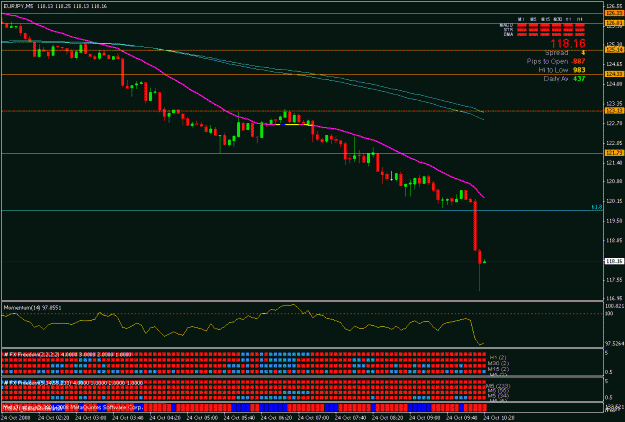Click the long red candle near 09:40
The image size is (625, 422).
click(475, 226)
